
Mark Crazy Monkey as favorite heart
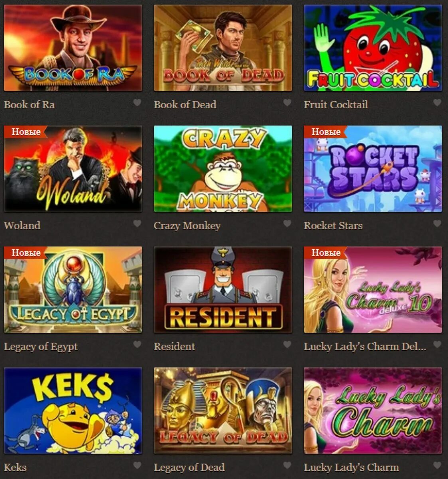[287, 224]
